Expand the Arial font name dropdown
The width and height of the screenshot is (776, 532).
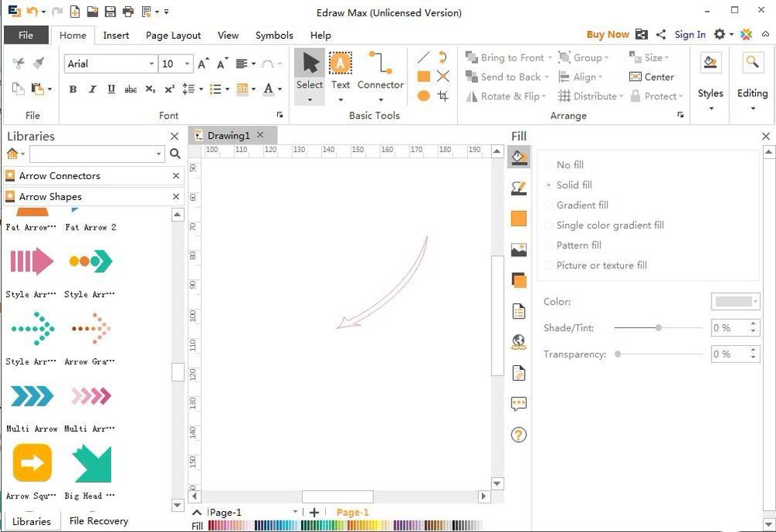point(151,64)
